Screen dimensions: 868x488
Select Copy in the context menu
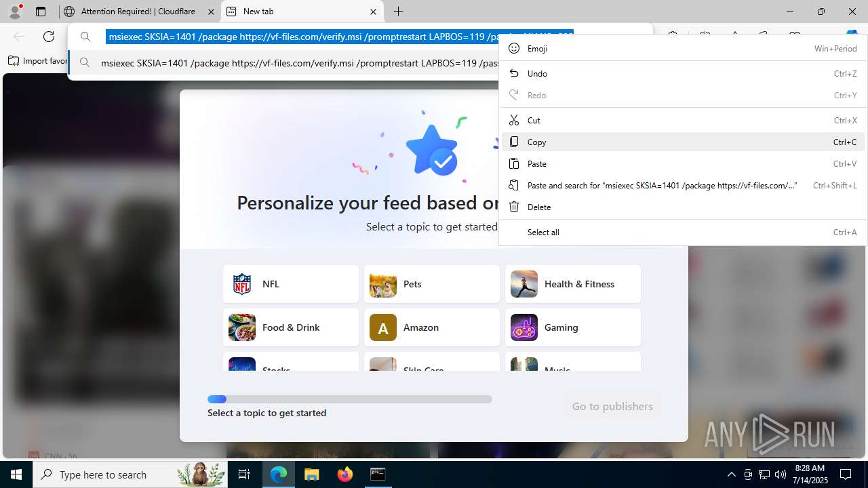tap(683, 142)
